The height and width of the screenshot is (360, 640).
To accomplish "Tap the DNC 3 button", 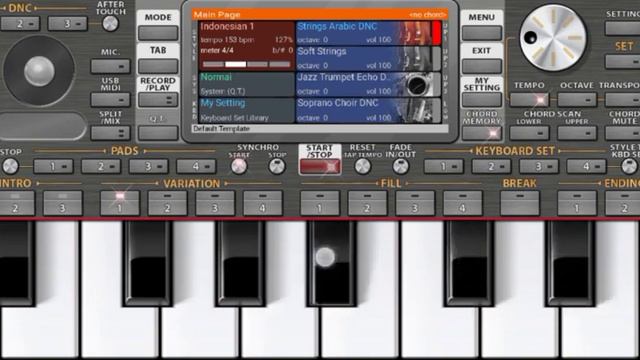I will 67,24.
